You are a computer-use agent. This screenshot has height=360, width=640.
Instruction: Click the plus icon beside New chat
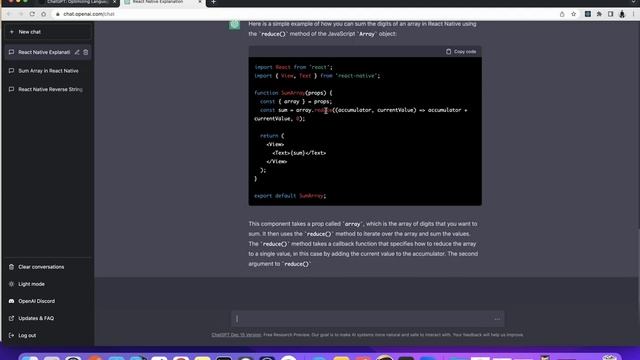[11, 32]
